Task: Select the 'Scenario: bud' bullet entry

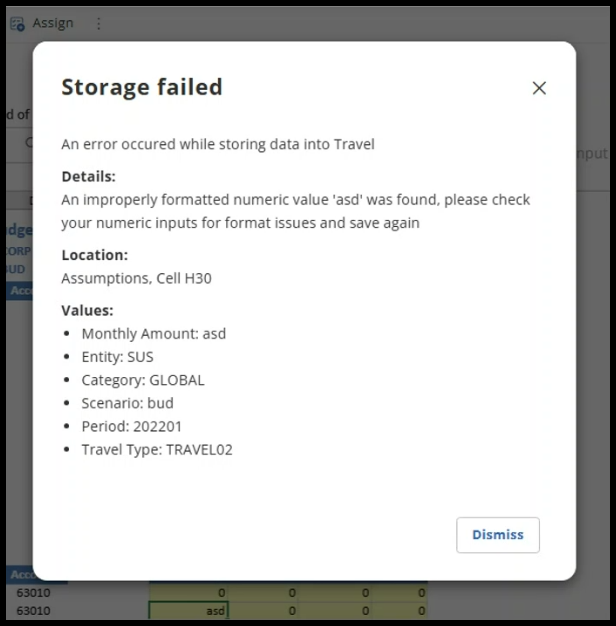Action: coord(127,403)
